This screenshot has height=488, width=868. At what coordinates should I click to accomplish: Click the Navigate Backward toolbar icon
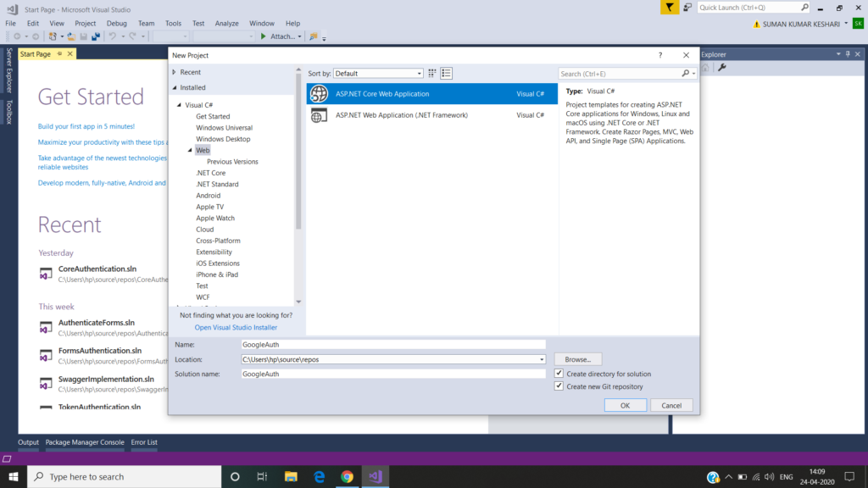17,36
